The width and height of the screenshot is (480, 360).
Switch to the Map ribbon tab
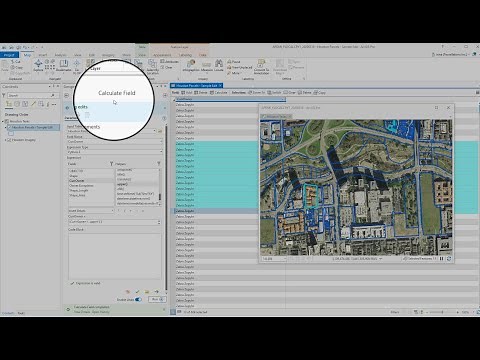point(27,55)
